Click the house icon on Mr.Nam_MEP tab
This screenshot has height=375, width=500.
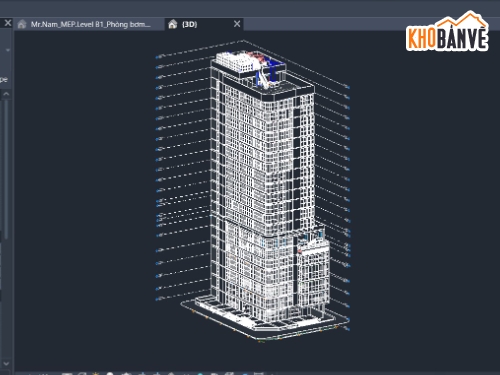tap(22, 24)
